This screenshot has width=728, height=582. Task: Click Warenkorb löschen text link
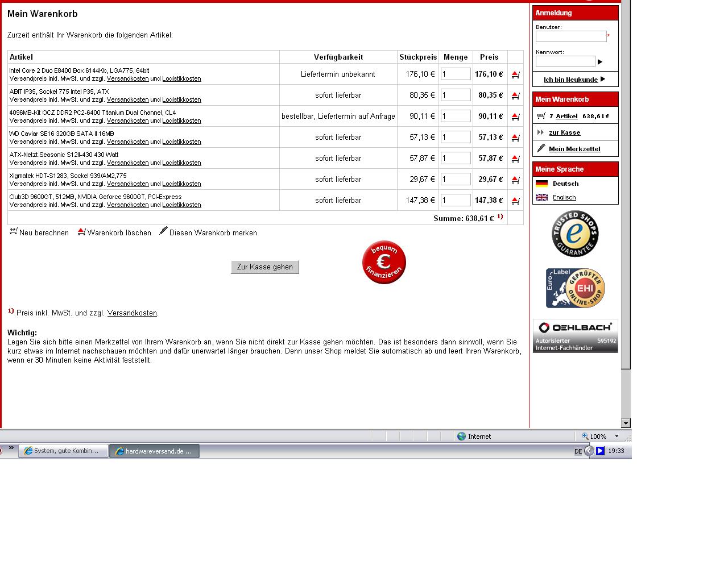(119, 232)
